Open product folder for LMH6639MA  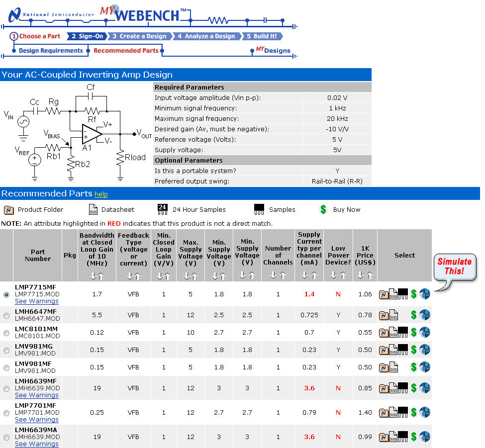coord(384,438)
